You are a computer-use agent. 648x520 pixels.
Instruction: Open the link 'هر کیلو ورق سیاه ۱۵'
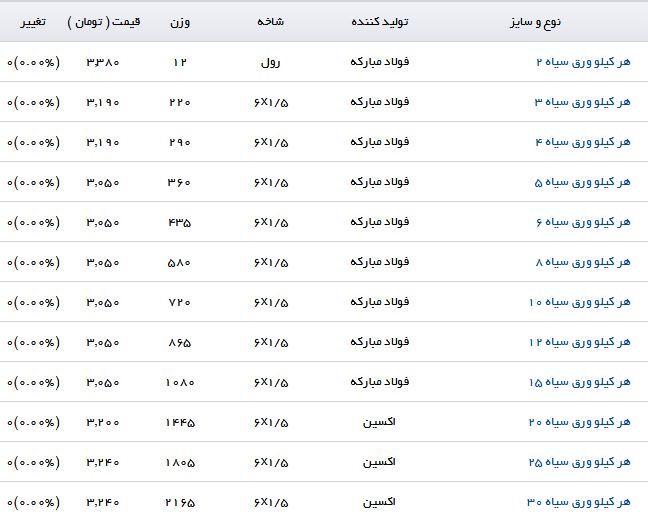click(x=580, y=383)
